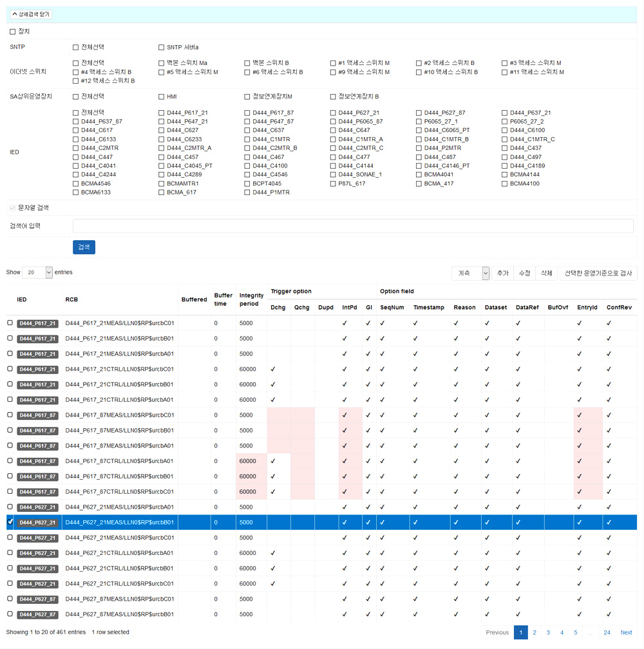Screen dimensions: 644x649
Task: Jump to page 5 of results
Action: tap(575, 632)
